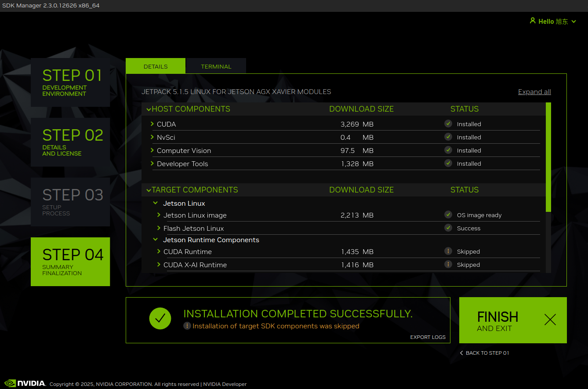Click NvSci download size 0.4 MB

pos(357,137)
